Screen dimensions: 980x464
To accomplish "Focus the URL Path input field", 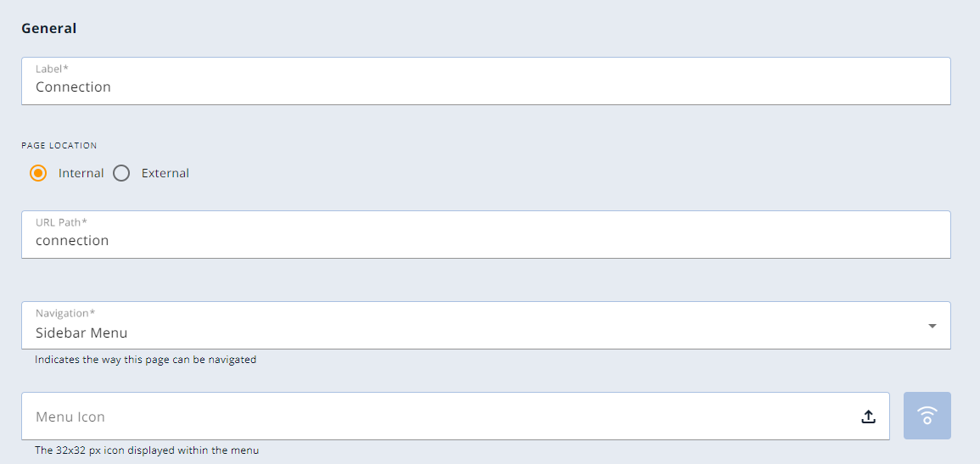I will [x=485, y=234].
